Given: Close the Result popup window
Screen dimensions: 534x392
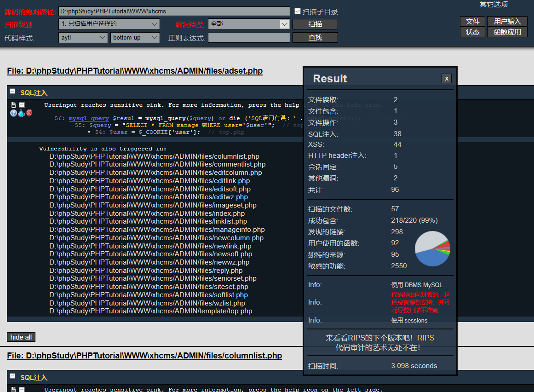Looking at the screenshot, I should tap(447, 79).
